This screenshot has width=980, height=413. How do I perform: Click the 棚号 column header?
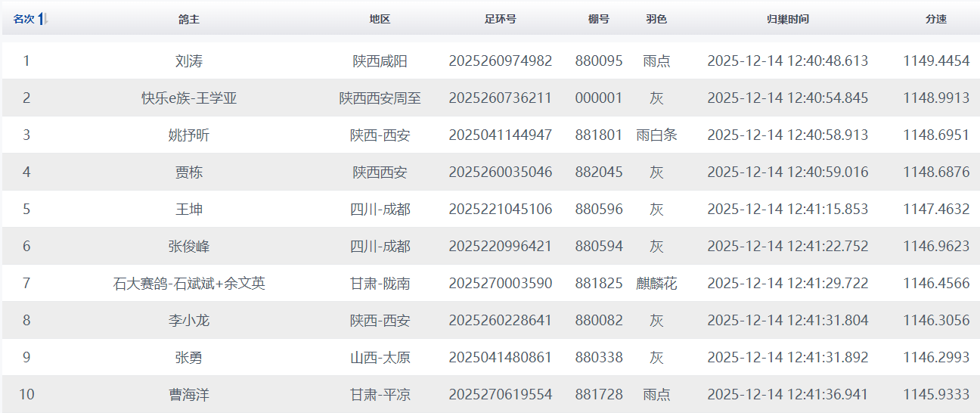[598, 20]
